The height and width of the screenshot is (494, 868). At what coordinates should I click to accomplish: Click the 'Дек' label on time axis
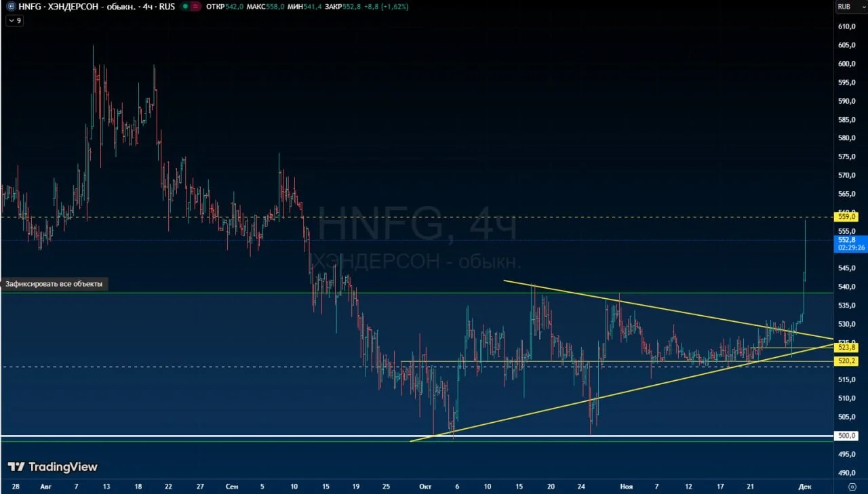805,487
